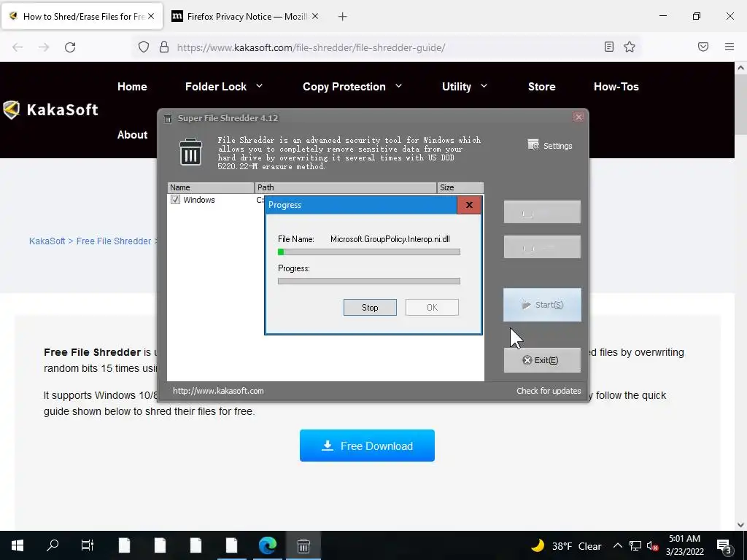Click the Name column header
The image size is (747, 560).
coord(211,187)
